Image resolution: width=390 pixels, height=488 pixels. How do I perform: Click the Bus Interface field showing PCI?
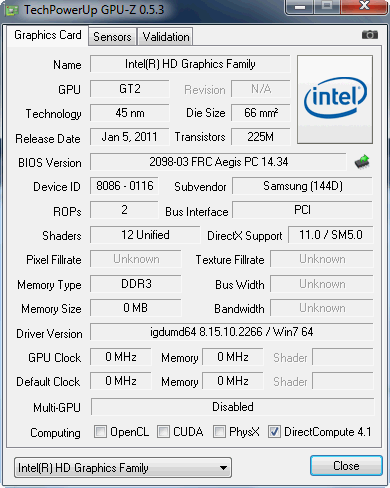(302, 210)
